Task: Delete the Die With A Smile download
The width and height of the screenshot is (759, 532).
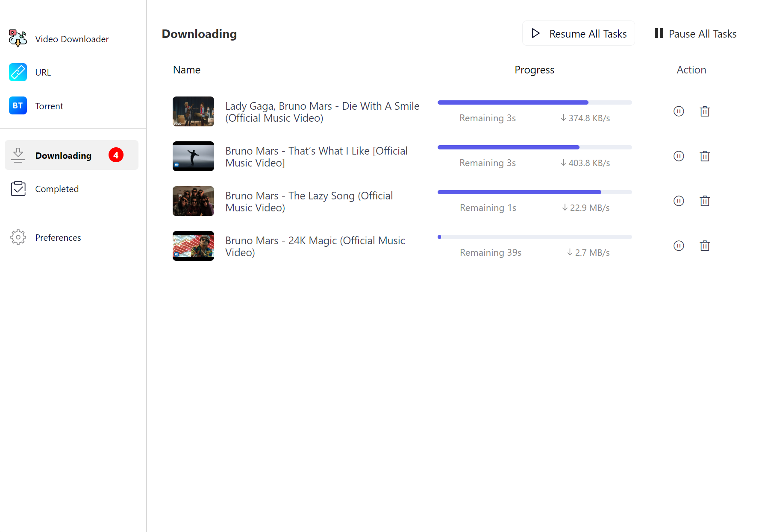Action: coord(705,111)
